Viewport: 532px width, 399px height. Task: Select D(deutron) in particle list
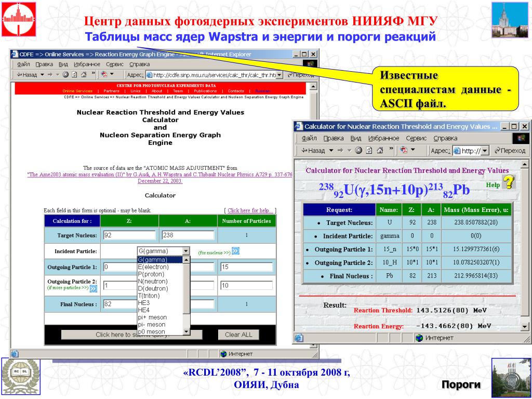tap(153, 288)
